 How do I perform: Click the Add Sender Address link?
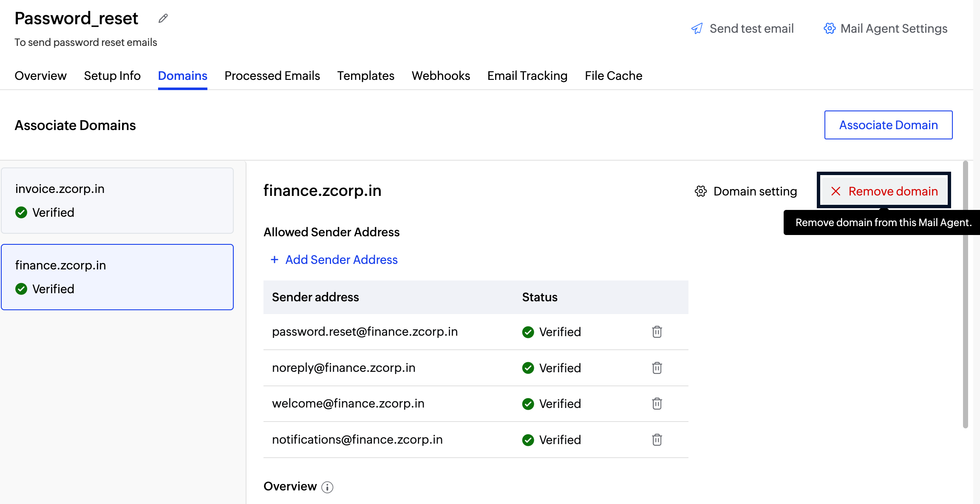(x=341, y=260)
